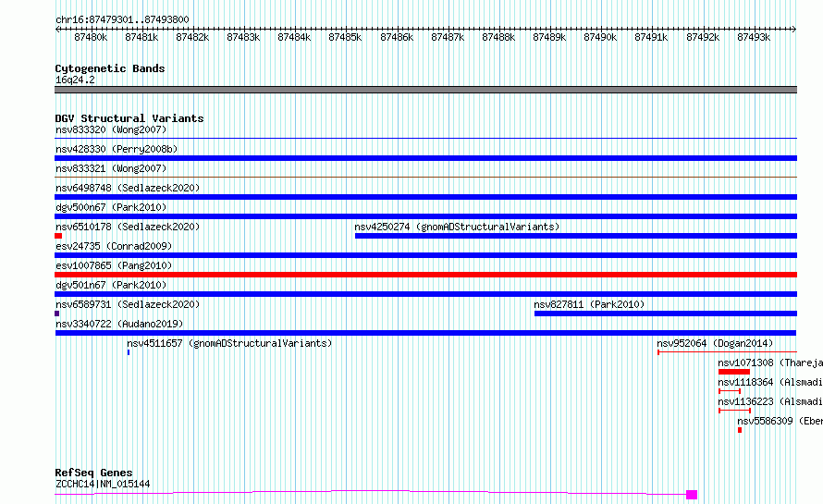Click the 87484k ruler tick label
The width and height of the screenshot is (823, 504).
[294, 37]
